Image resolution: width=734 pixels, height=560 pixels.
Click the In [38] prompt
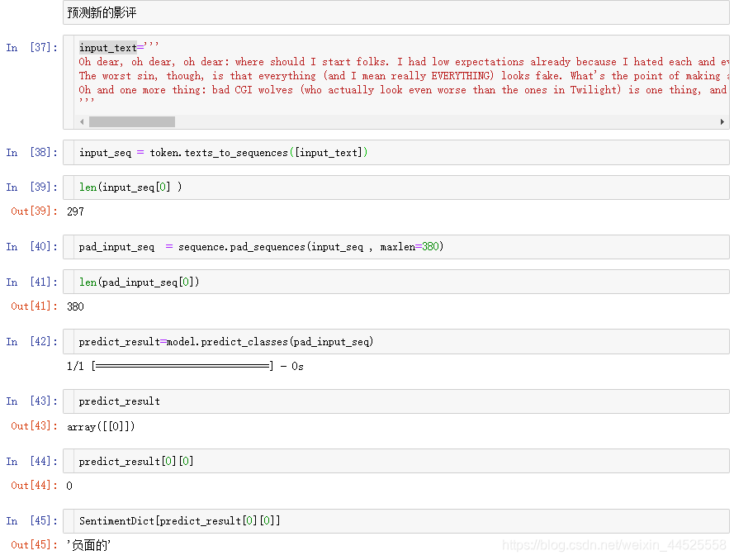point(32,153)
